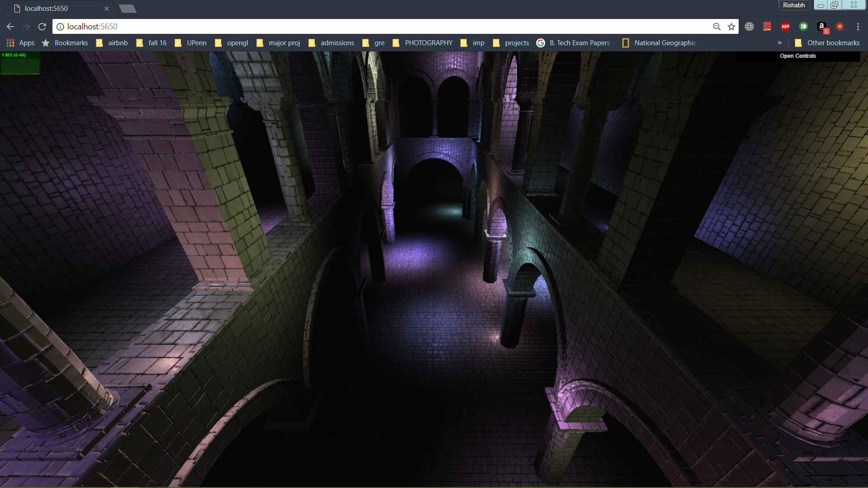Image resolution: width=868 pixels, height=488 pixels.
Task: Click Open Controls panel button
Action: point(797,56)
